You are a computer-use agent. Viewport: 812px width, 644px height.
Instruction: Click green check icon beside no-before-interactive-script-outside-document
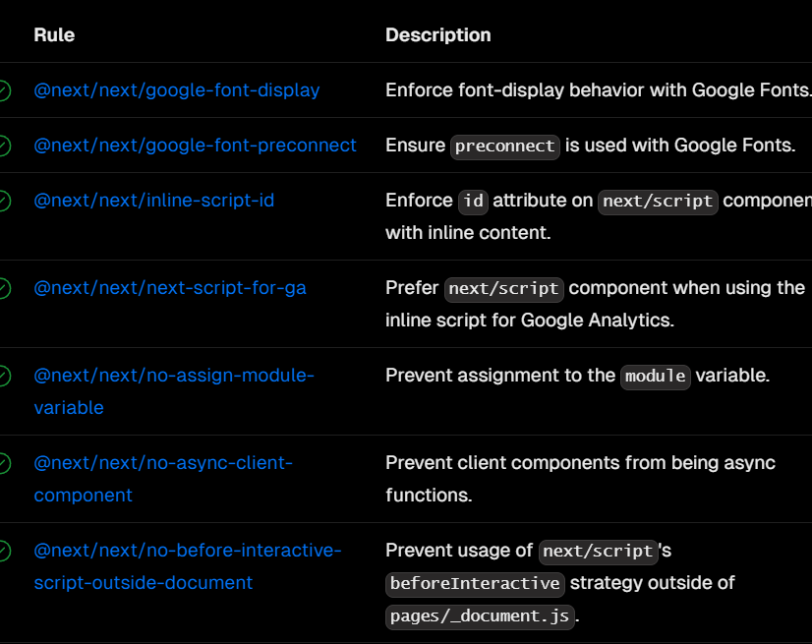tap(3, 551)
